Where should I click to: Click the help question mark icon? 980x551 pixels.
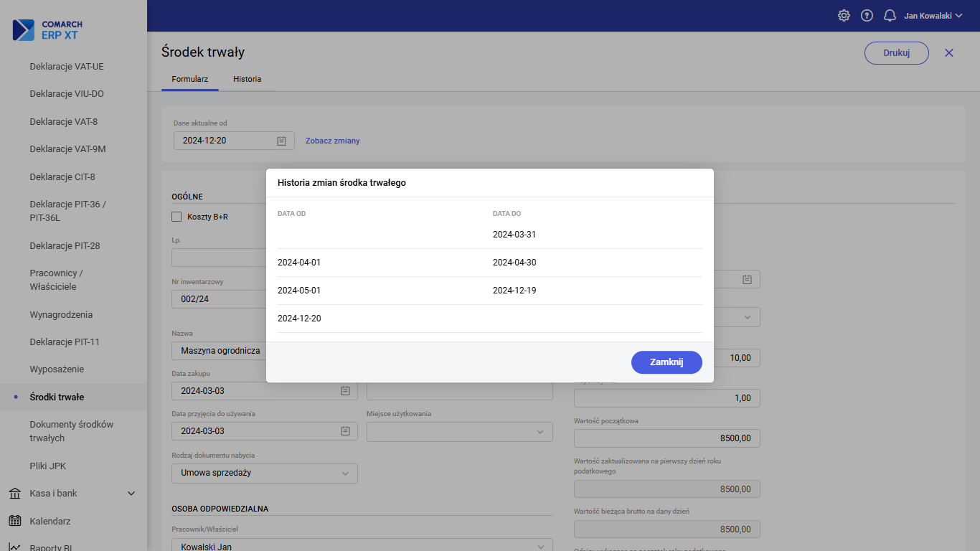(867, 16)
